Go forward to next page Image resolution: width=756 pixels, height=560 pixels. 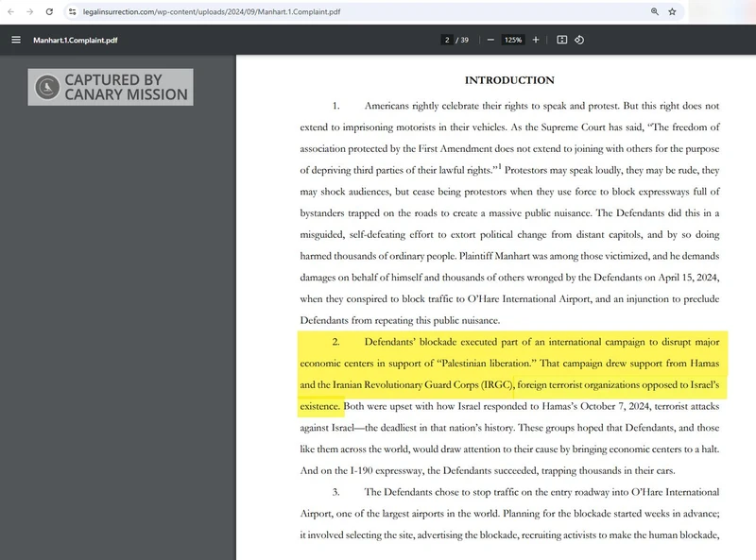[x=28, y=12]
